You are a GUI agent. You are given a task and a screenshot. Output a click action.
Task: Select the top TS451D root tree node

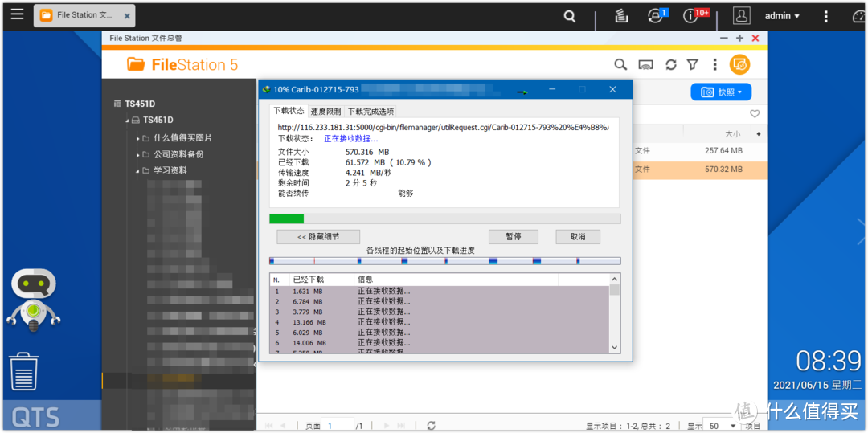140,104
